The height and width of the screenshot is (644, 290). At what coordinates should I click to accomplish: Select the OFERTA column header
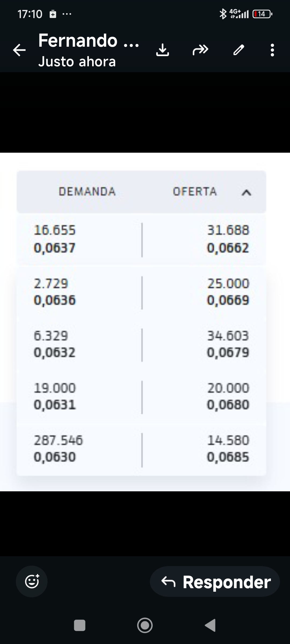[195, 192]
